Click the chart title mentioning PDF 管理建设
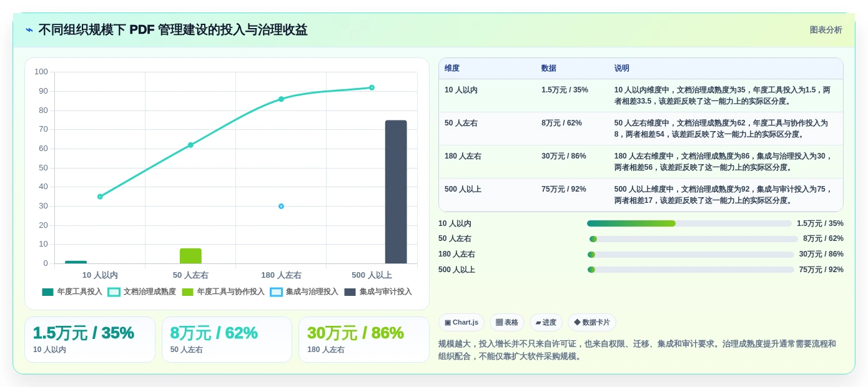This screenshot has width=868, height=387. 173,30
